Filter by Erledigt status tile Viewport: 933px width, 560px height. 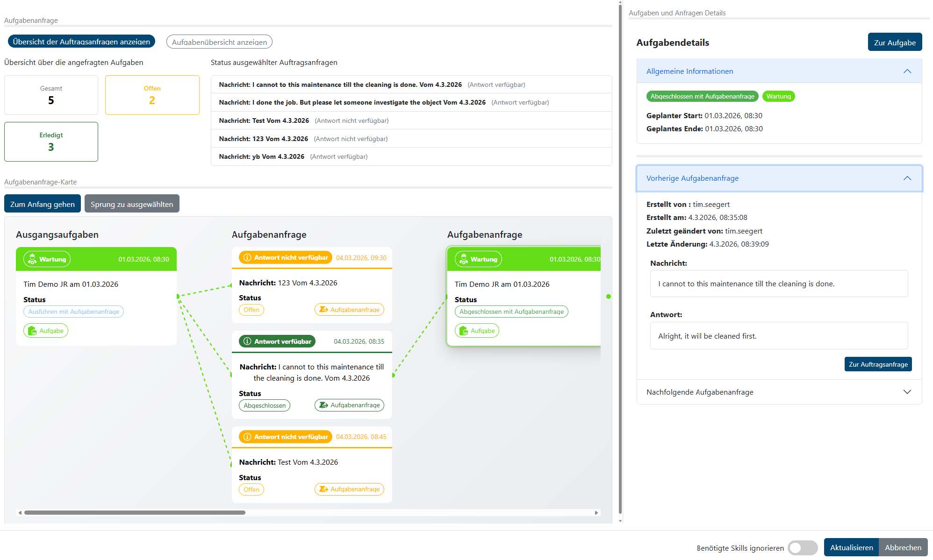click(51, 142)
